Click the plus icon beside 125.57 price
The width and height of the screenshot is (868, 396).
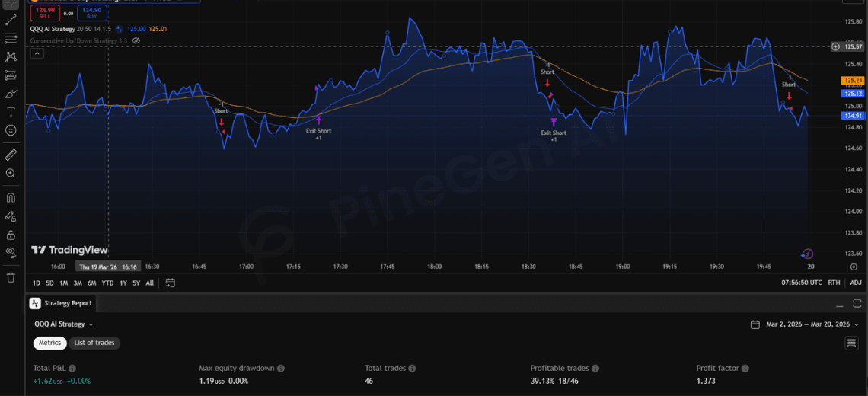(x=835, y=47)
